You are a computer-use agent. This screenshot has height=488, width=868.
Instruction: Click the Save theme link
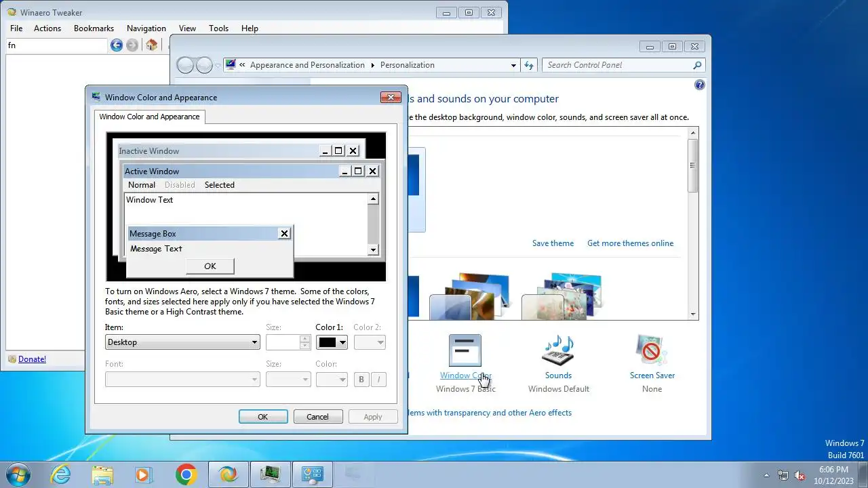553,243
